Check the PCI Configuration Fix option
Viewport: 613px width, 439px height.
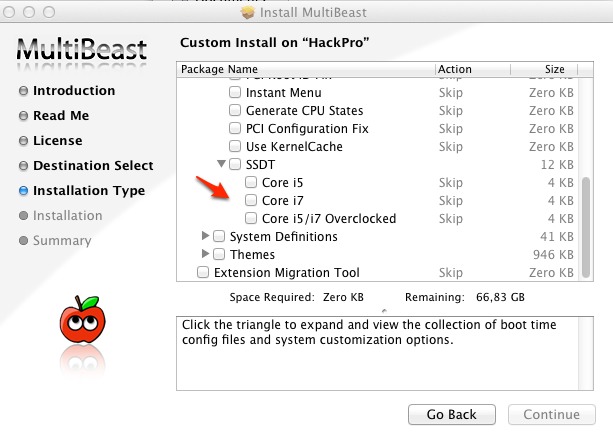click(x=235, y=128)
